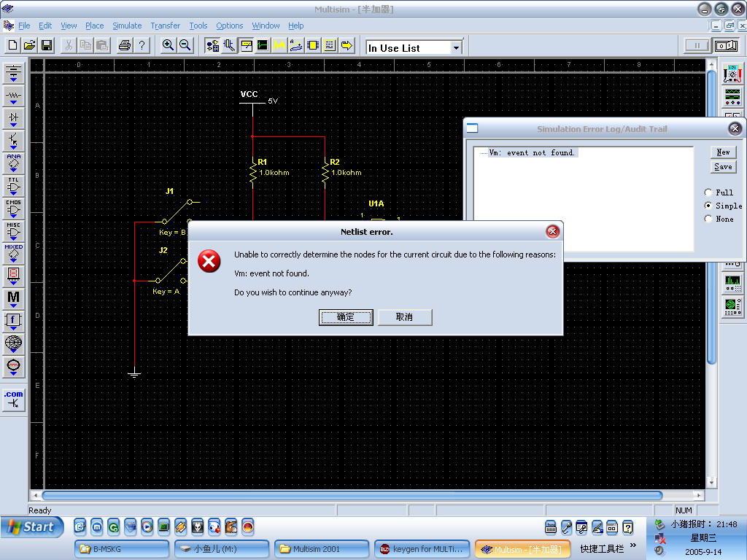The height and width of the screenshot is (560, 747).
Task: Click the volume speaker tray icon
Action: (659, 551)
